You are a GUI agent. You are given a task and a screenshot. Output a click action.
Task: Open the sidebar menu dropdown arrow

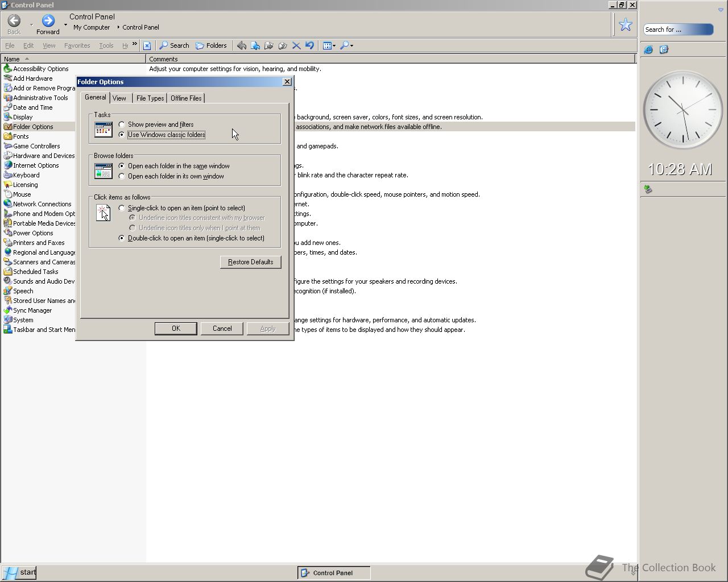(x=721, y=10)
